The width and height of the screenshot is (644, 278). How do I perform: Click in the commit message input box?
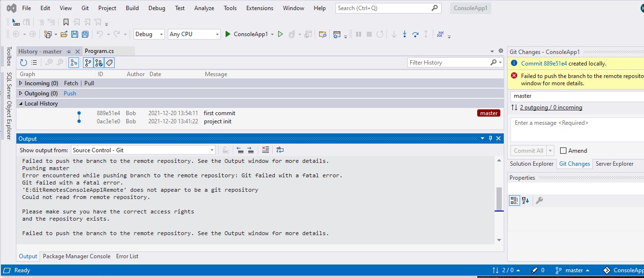tap(577, 130)
